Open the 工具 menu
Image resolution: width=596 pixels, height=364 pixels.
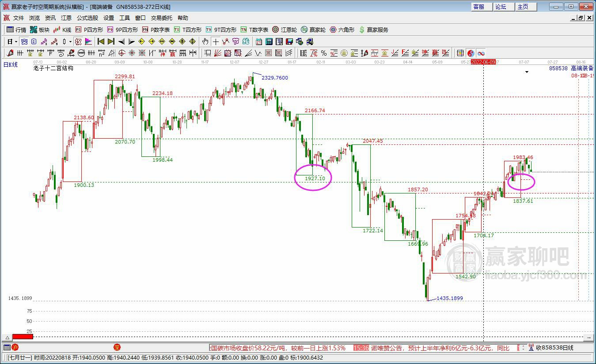pyautogui.click(x=125, y=18)
